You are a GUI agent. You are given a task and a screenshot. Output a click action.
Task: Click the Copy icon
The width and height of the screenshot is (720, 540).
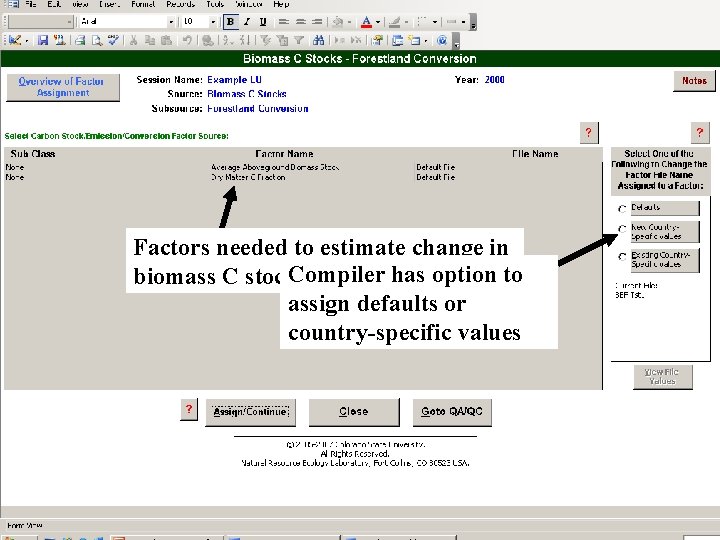pos(150,40)
